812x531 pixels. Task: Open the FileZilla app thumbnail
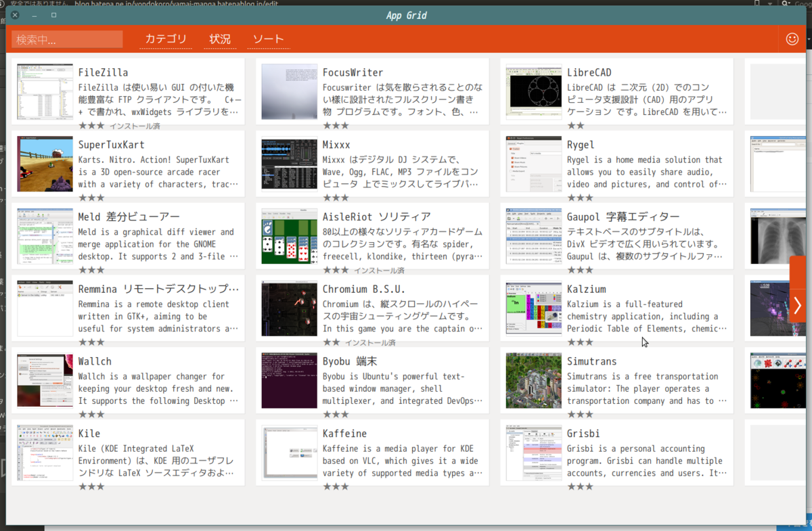45,92
